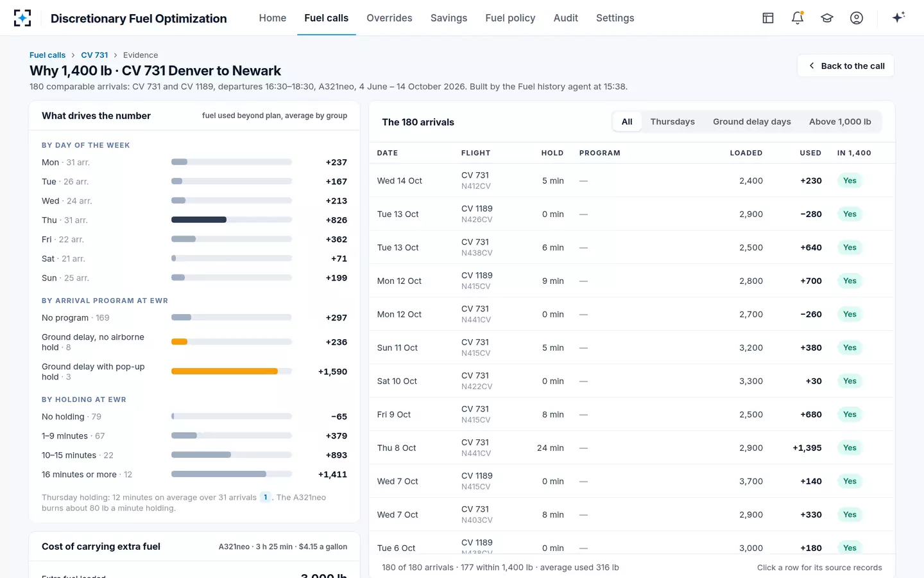The image size is (924, 578).
Task: Follow the CV 731 breadcrumb link
Action: (x=94, y=55)
